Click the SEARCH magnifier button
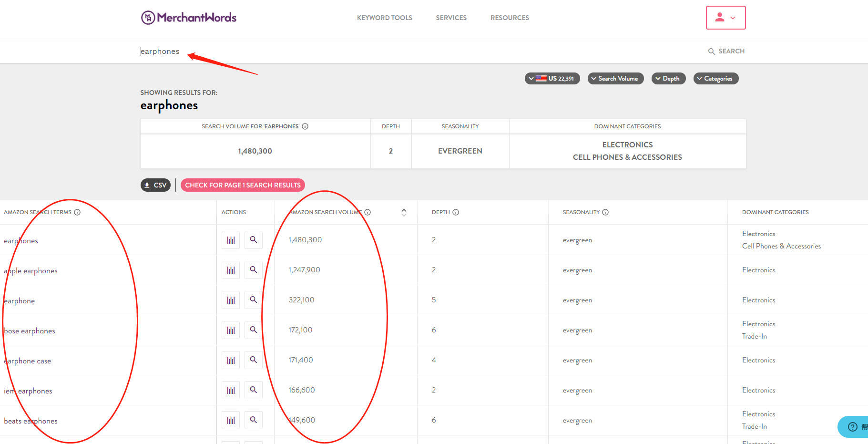The image size is (868, 444). (726, 51)
